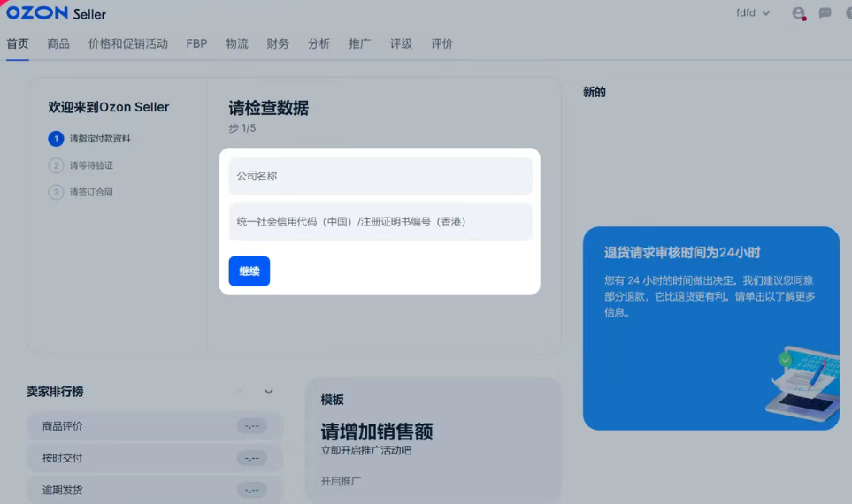The width and height of the screenshot is (852, 504).
Task: Open the 商品评价 ranking row
Action: (x=155, y=426)
